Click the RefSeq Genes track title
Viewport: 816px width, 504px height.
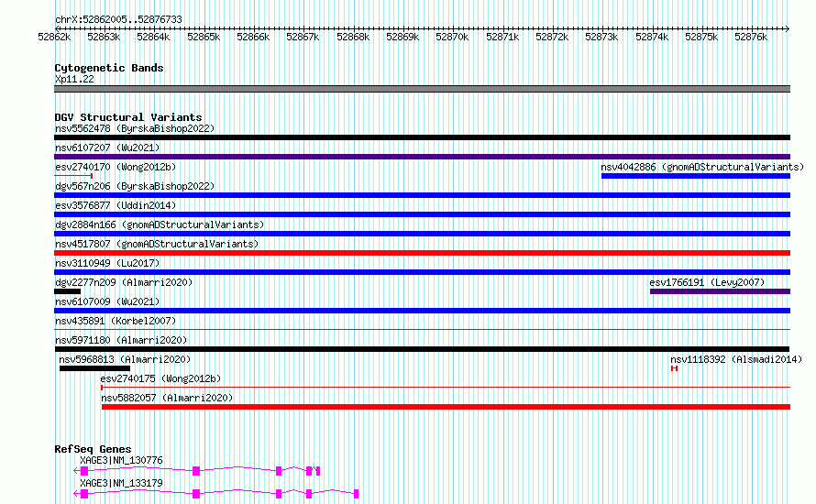coord(93,449)
